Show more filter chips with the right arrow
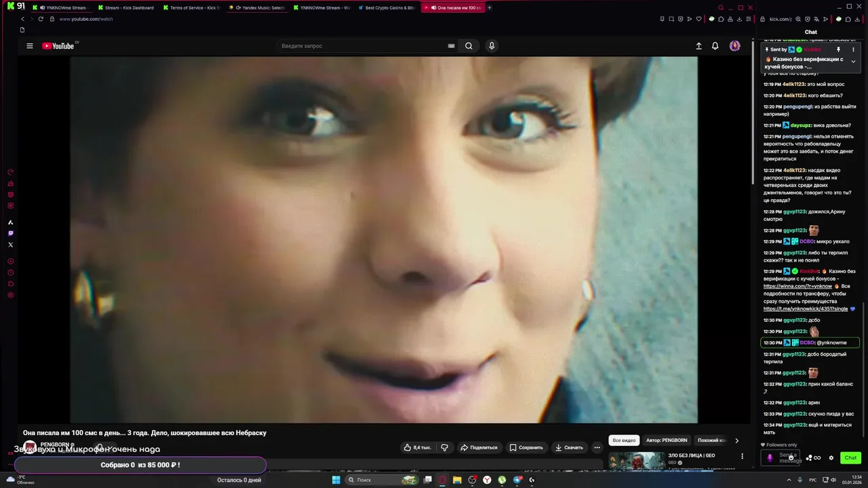The height and width of the screenshot is (488, 868). (x=737, y=441)
